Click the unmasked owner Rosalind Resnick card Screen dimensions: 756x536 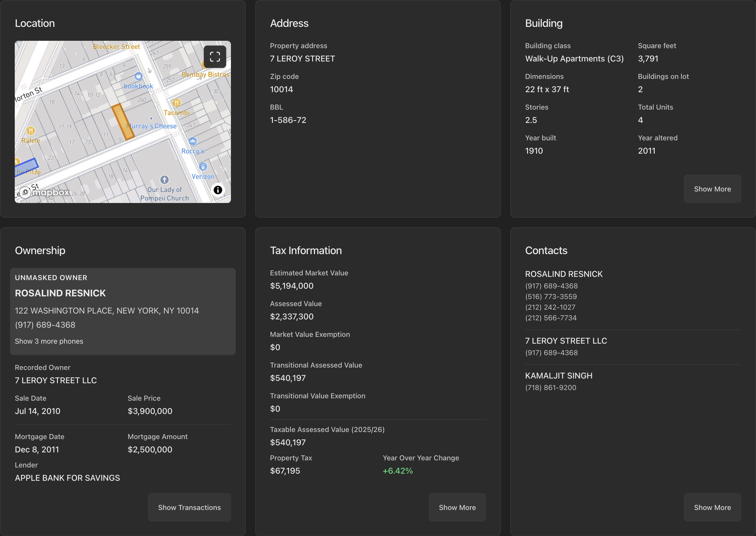coord(123,311)
